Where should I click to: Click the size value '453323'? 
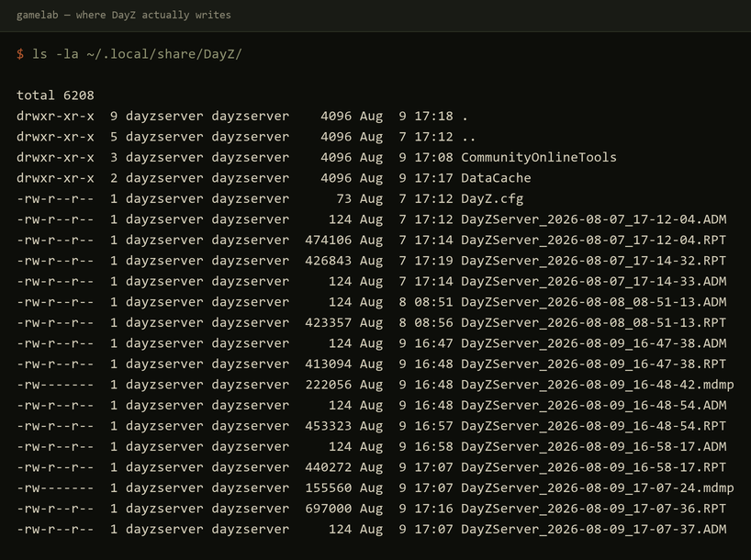point(329,426)
